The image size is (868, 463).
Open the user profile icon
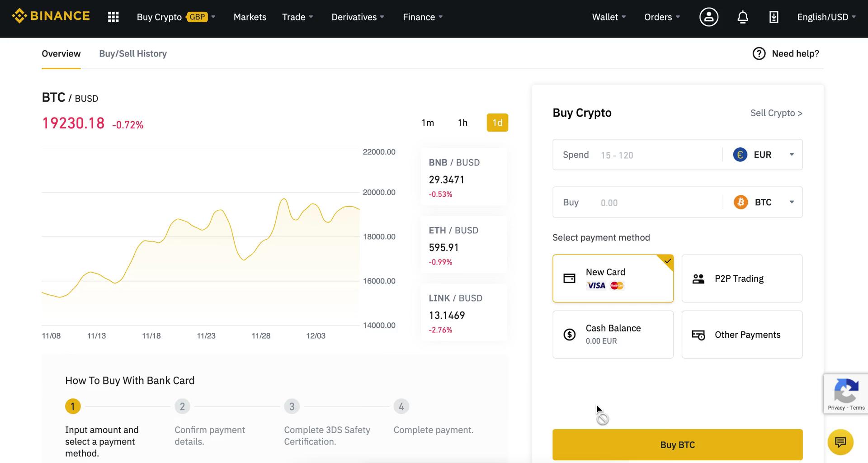[x=708, y=17]
